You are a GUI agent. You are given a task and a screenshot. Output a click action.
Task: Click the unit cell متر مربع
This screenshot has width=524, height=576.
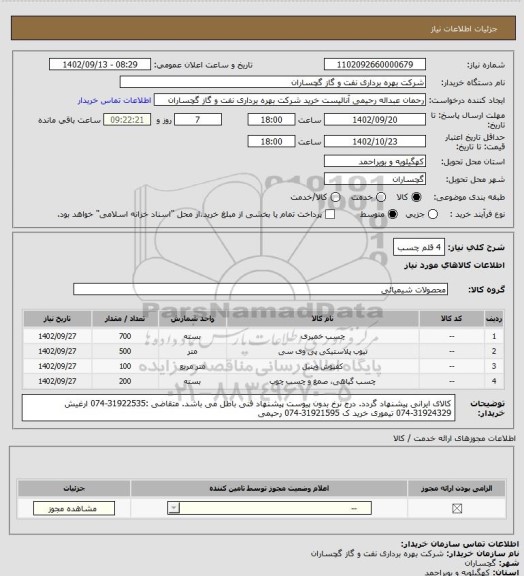(192, 366)
